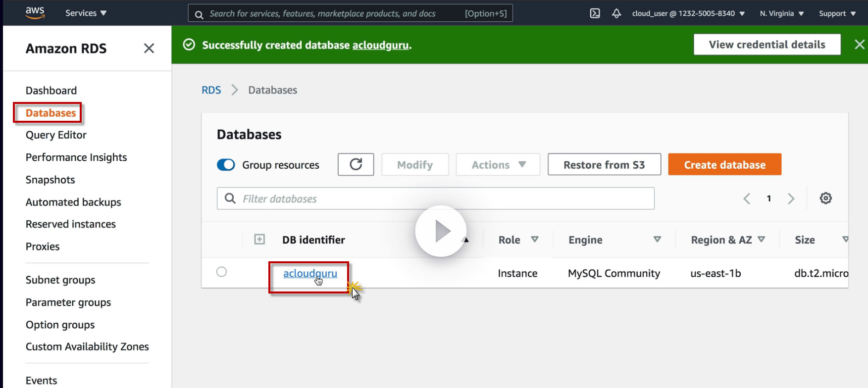The height and width of the screenshot is (388, 868).
Task: Click the Filter databases search field
Action: [x=436, y=198]
